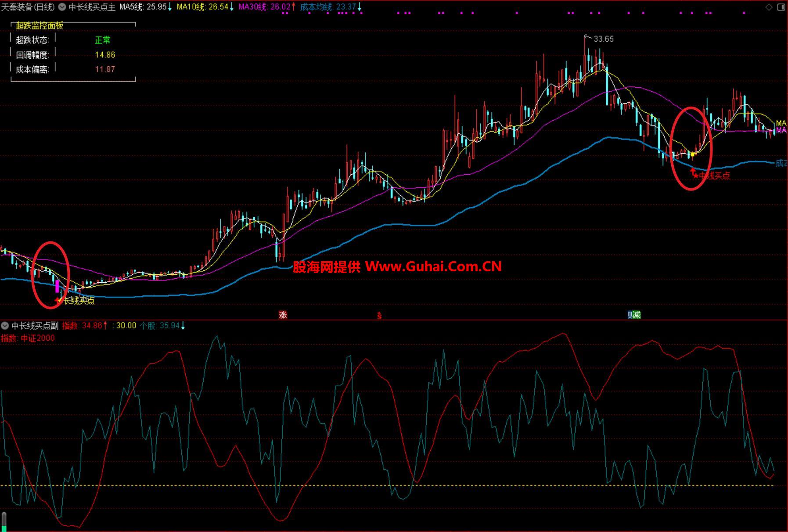Viewport: 788px width, 532px height.
Task: Click the red S marker on the timeline
Action: [x=379, y=316]
